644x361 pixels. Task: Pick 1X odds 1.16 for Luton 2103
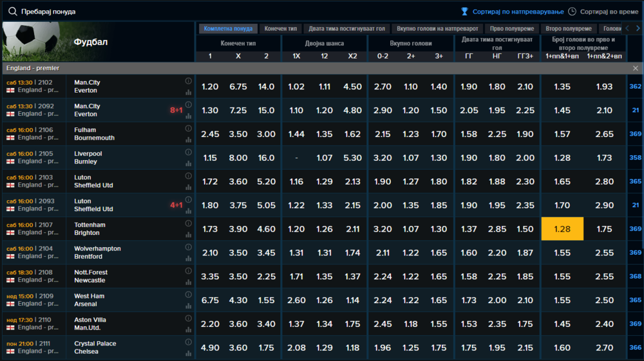click(x=296, y=181)
